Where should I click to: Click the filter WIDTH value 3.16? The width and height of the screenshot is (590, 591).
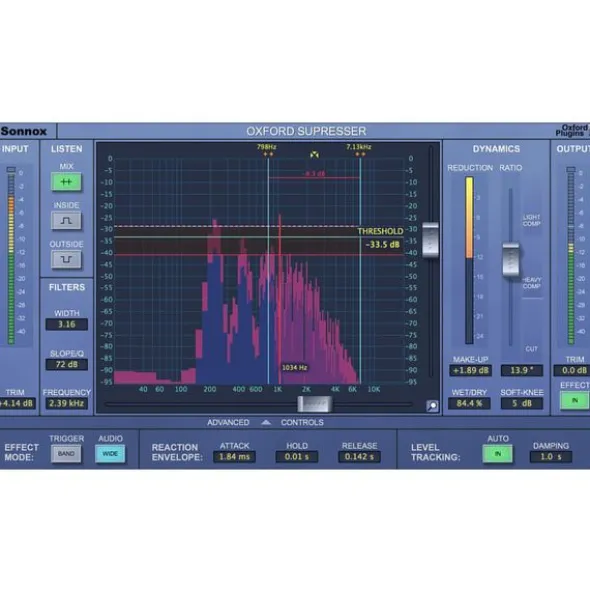click(67, 325)
